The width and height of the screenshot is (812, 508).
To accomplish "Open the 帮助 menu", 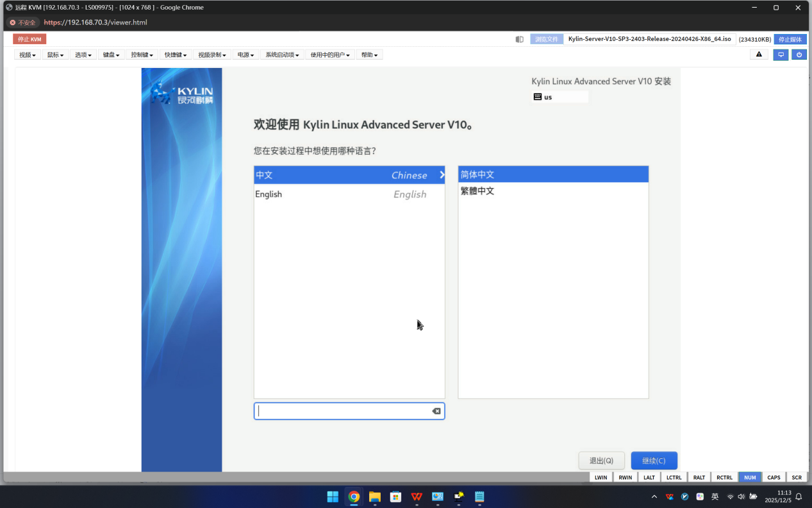I will coord(369,55).
